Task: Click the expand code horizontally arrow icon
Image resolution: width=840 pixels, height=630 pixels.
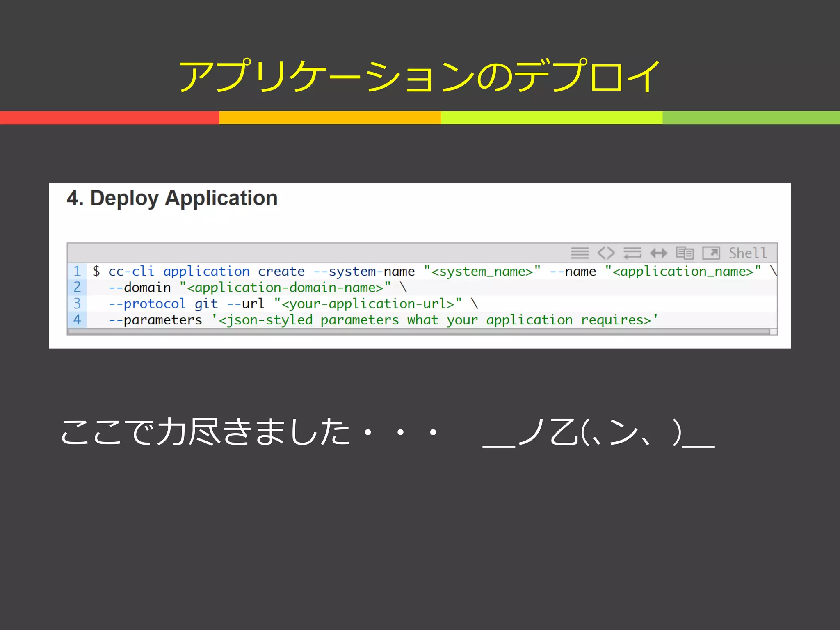Action: click(658, 253)
